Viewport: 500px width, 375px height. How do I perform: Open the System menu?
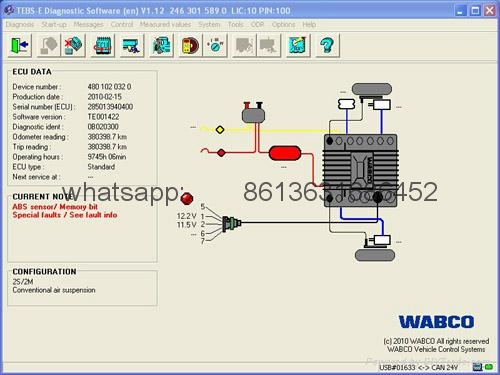point(209,25)
